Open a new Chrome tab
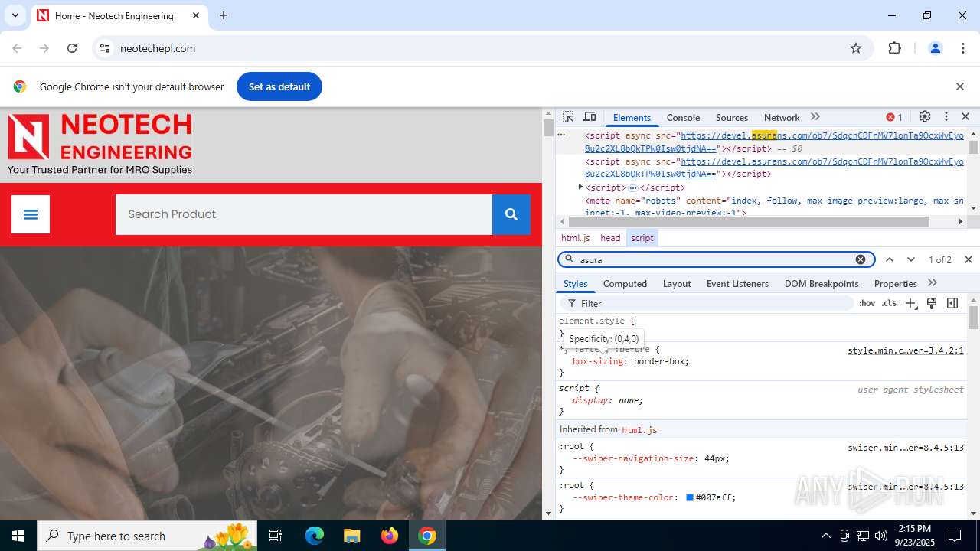 [224, 15]
